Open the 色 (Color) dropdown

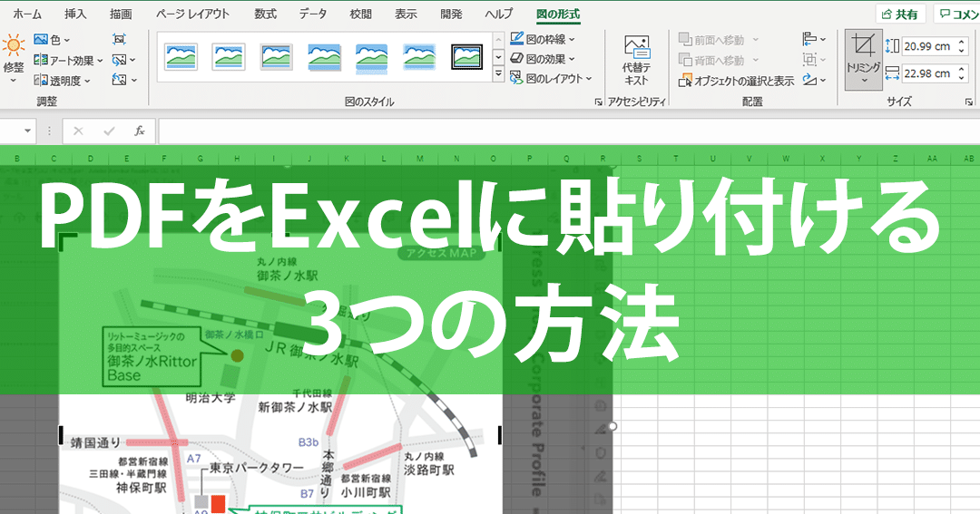(x=60, y=39)
